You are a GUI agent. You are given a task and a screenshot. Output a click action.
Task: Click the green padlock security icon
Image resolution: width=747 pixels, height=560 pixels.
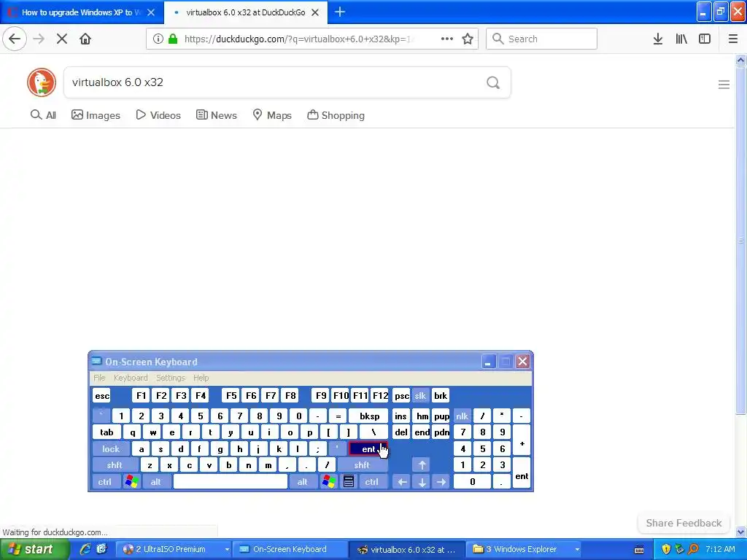pyautogui.click(x=173, y=39)
